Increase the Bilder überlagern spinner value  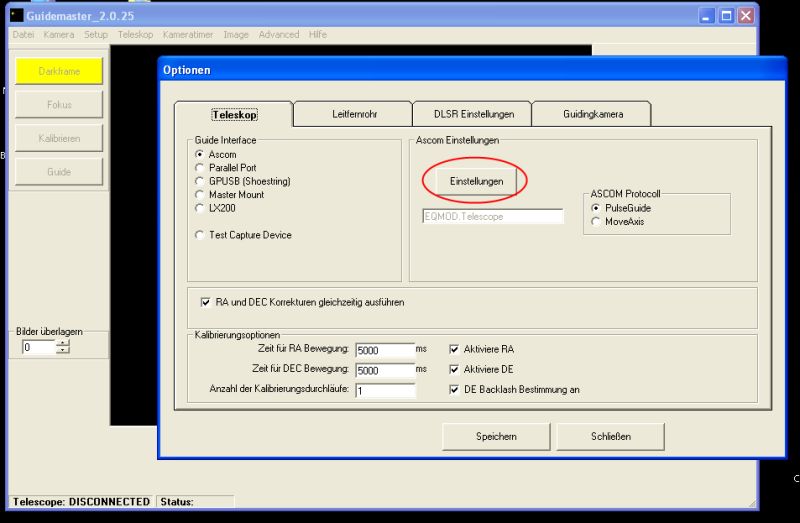(64, 343)
